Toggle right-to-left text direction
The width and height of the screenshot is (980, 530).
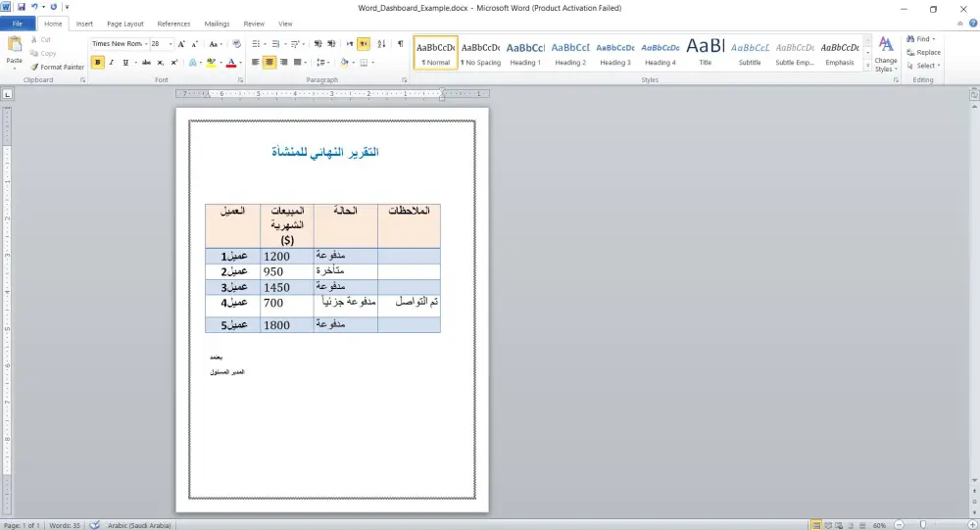[x=364, y=44]
